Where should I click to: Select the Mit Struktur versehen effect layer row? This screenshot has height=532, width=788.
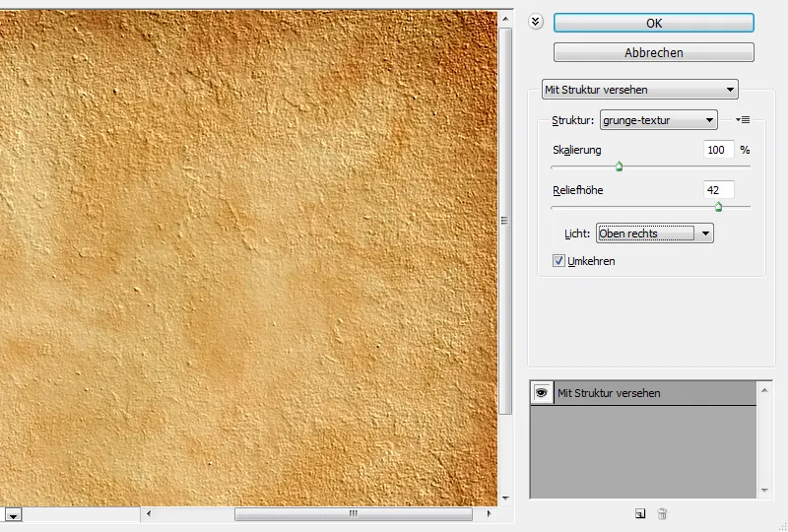point(643,393)
